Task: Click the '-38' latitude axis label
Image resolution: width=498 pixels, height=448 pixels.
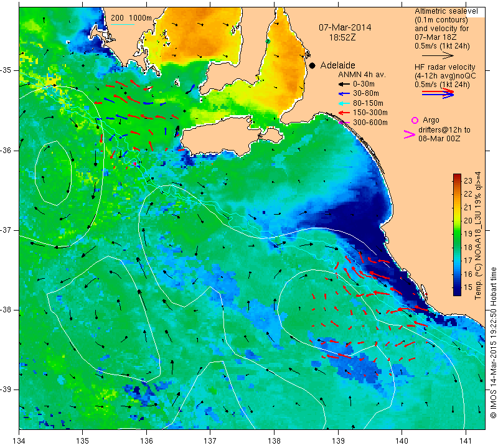Action: pyautogui.click(x=6, y=310)
